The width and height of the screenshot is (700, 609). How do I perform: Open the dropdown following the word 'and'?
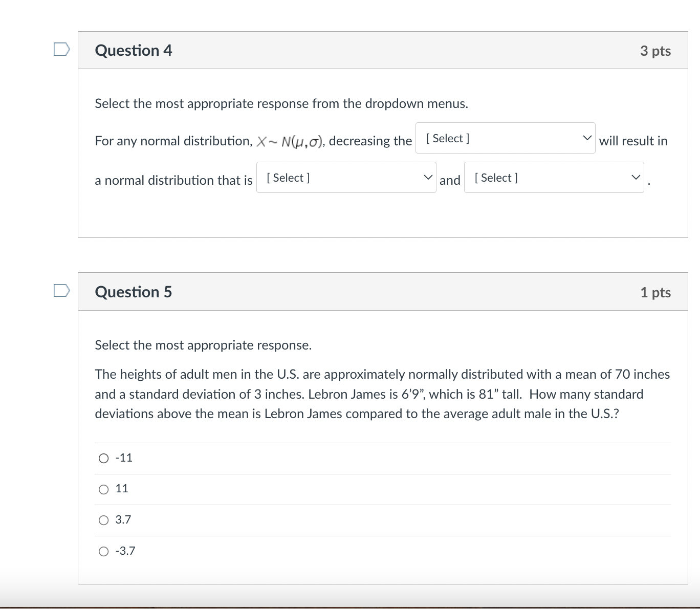(554, 177)
